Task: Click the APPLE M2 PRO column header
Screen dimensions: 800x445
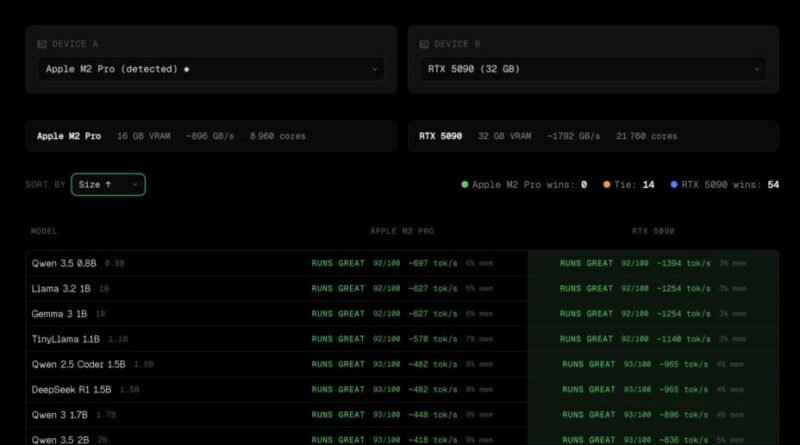Action: [x=402, y=231]
